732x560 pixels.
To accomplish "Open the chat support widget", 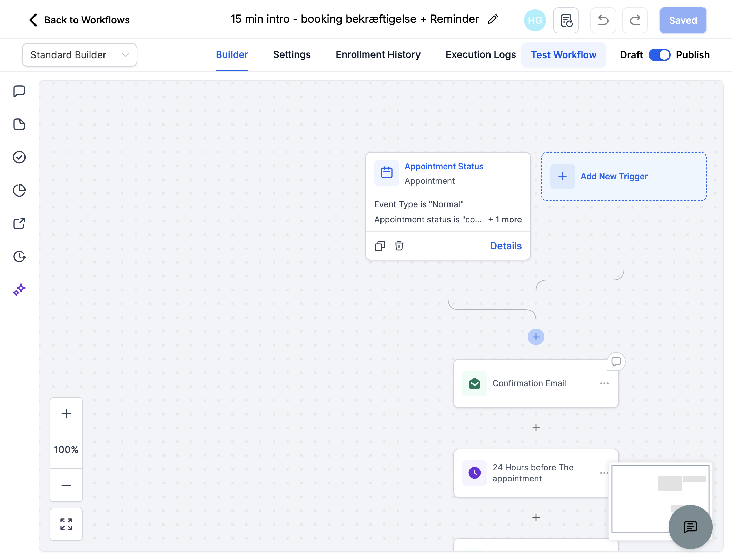I will (x=690, y=527).
